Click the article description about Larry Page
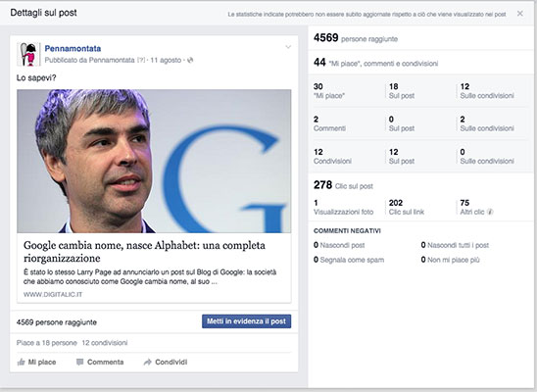This screenshot has width=537, height=392. pos(150,276)
